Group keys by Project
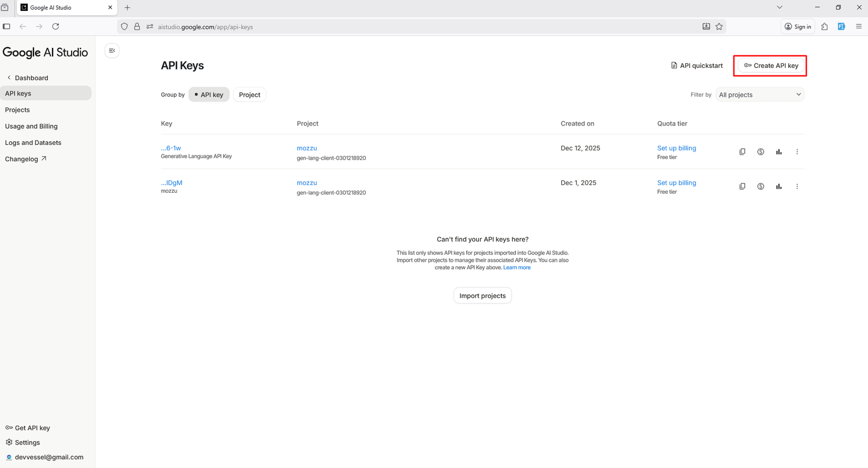The height and width of the screenshot is (468, 868). [250, 94]
